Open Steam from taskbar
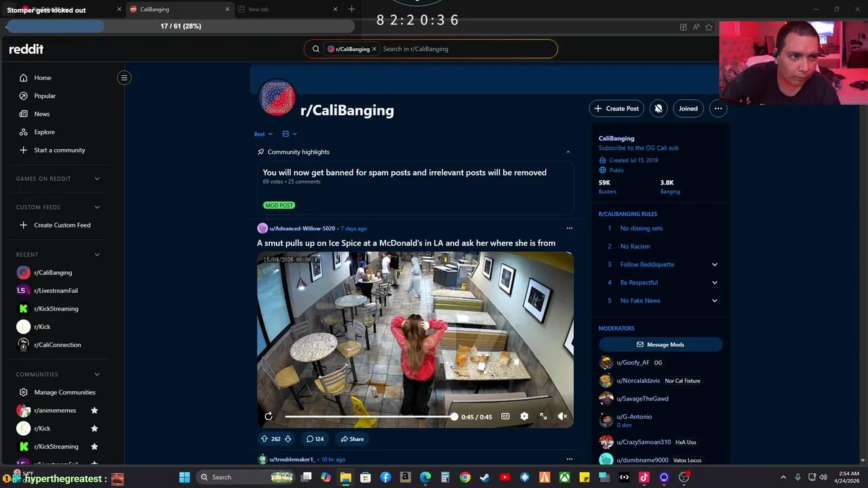 [x=484, y=477]
